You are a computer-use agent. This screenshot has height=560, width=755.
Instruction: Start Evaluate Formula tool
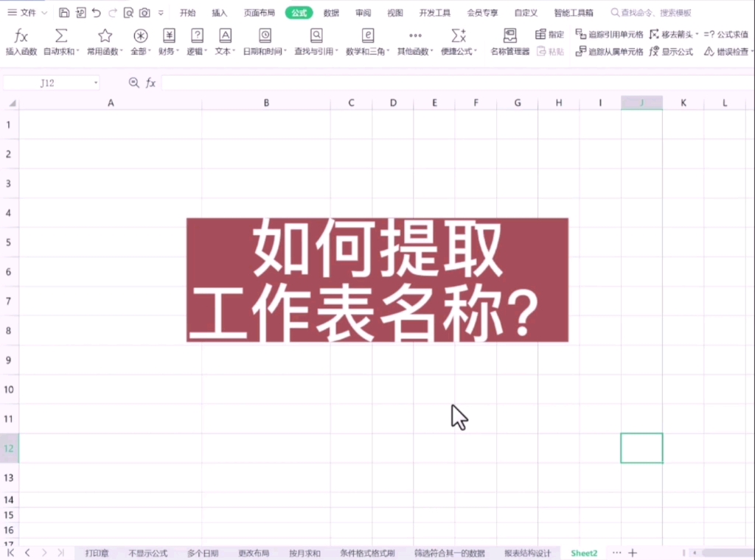(726, 33)
